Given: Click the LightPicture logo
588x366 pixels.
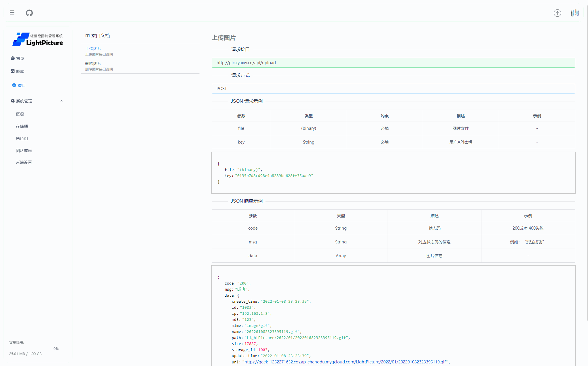Looking at the screenshot, I should point(38,39).
